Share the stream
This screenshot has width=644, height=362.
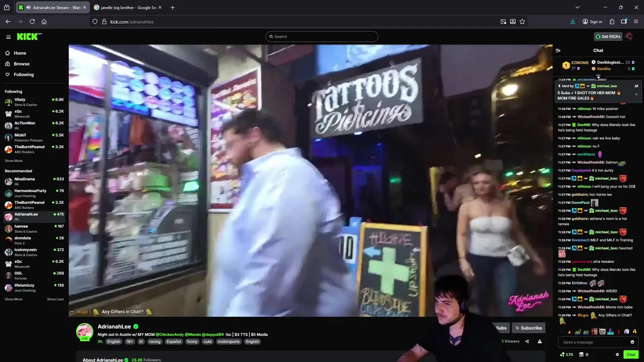[527, 341]
